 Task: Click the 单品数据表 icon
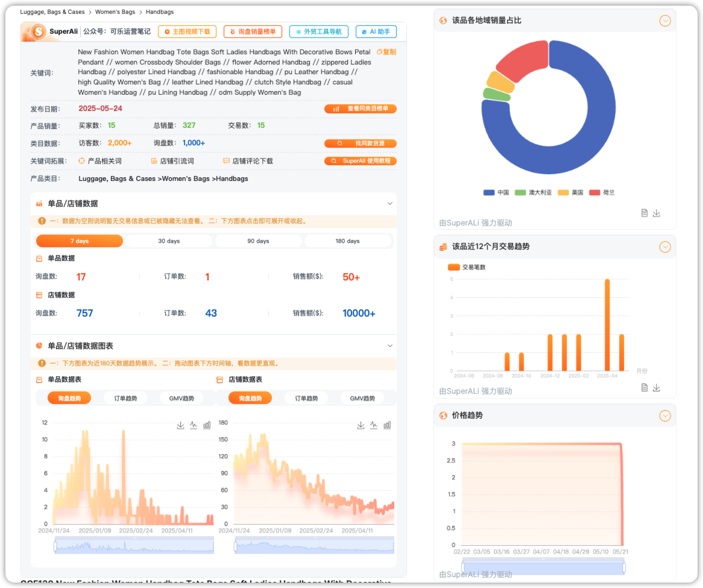39,380
